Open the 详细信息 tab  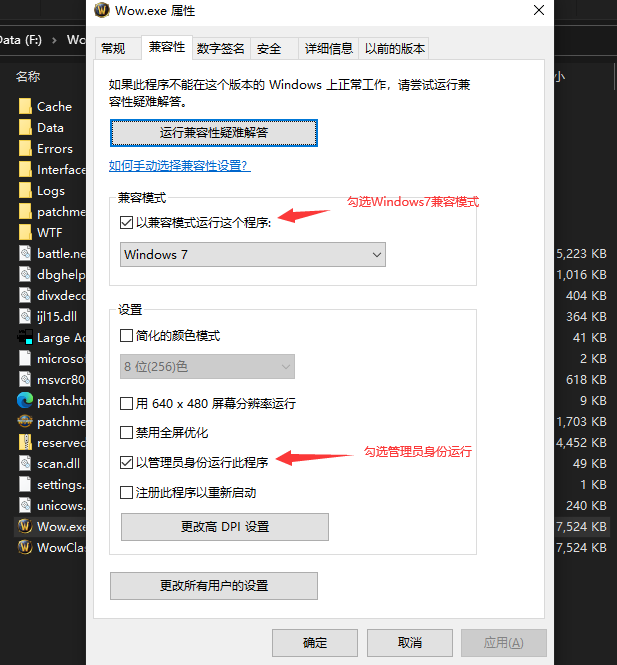329,48
